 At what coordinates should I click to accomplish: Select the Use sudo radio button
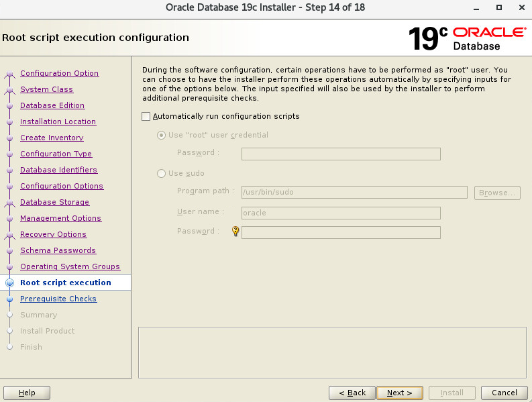click(161, 174)
